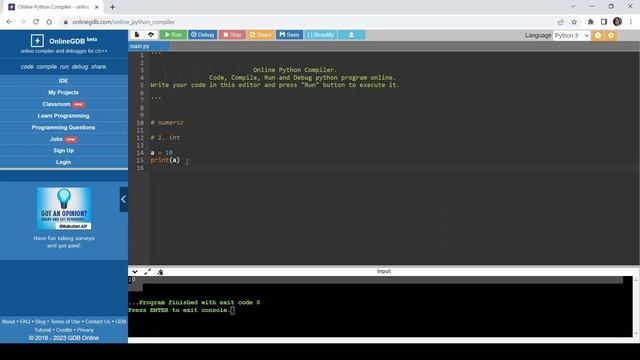Reload the page with the browser refresh icon
640x360 pixels.
coord(36,22)
